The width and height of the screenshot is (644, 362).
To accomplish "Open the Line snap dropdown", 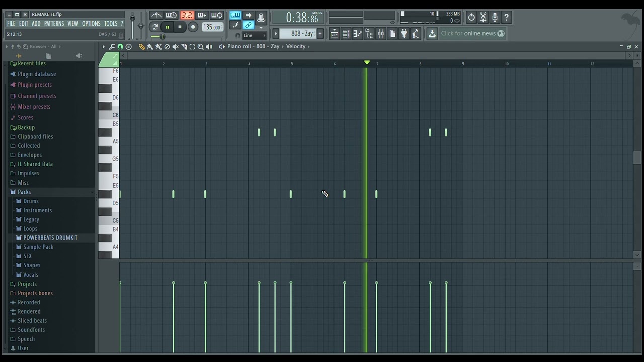I will (x=255, y=36).
